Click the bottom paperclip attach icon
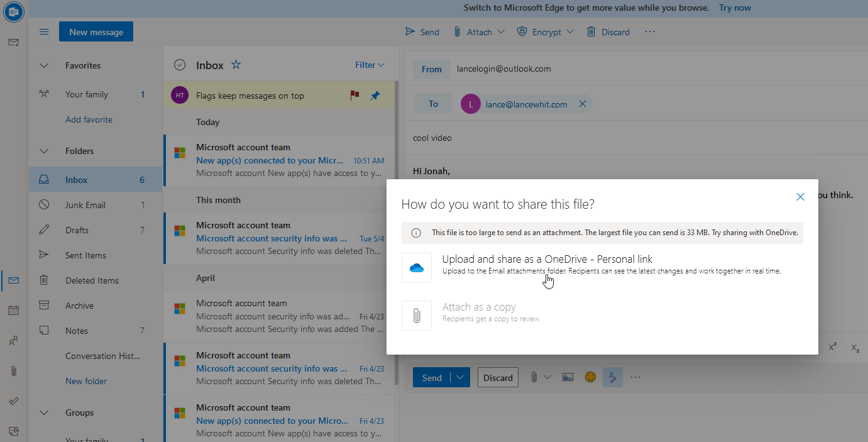Screen dimensions: 868x442 click(534, 377)
